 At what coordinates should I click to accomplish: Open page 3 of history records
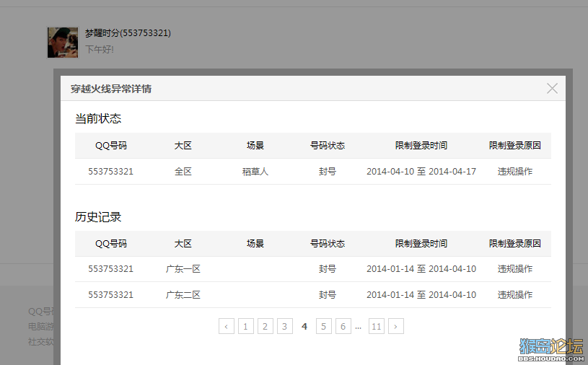click(x=285, y=326)
